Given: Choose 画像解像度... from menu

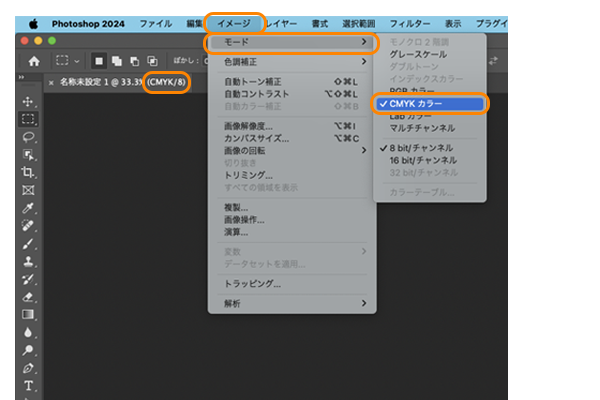Looking at the screenshot, I should [292, 126].
